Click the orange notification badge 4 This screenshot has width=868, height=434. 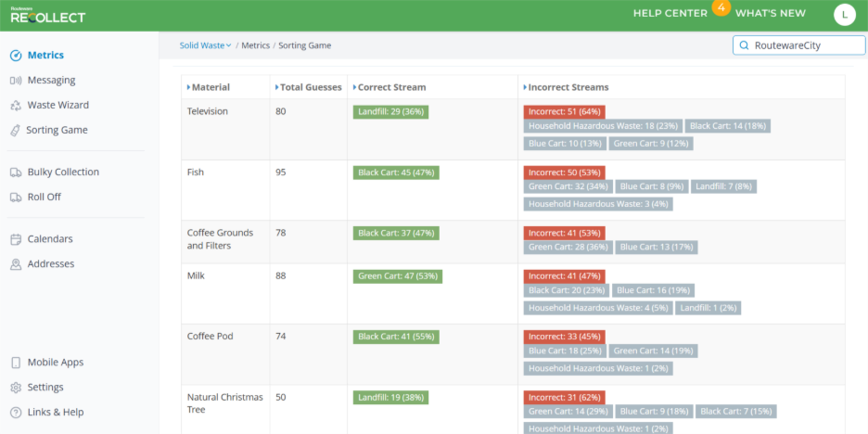click(721, 7)
